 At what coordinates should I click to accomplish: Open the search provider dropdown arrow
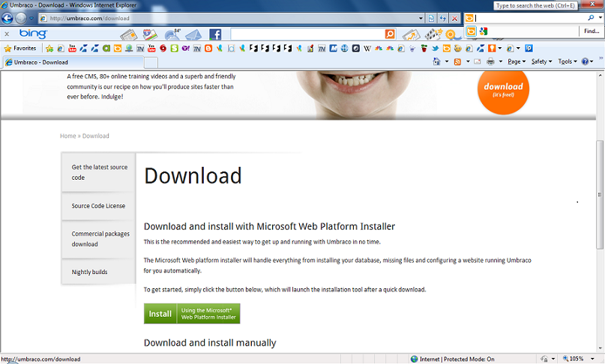[601, 18]
